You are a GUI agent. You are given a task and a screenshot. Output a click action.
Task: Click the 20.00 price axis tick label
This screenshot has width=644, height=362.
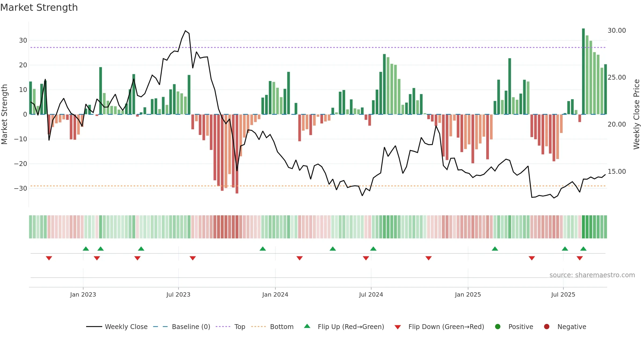617,124
